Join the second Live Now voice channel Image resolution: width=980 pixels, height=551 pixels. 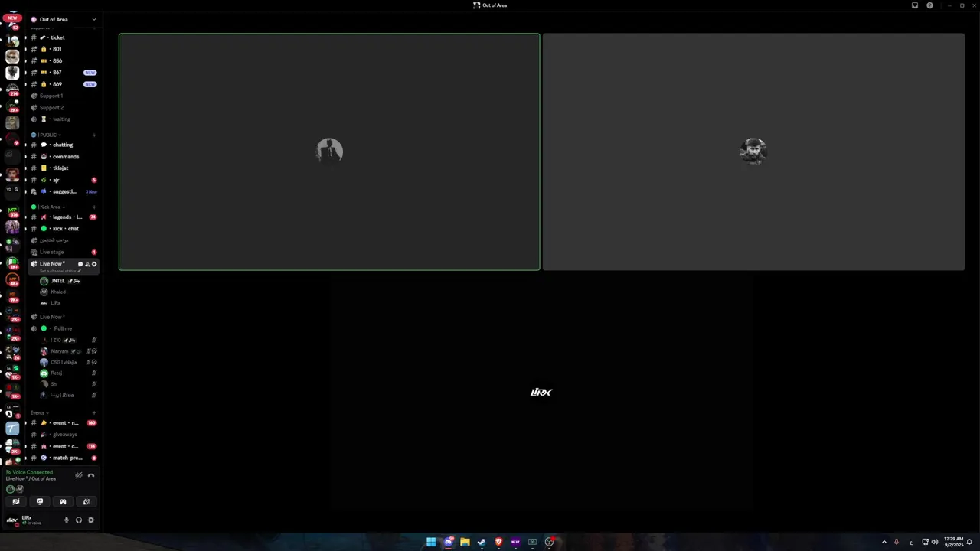[64, 317]
